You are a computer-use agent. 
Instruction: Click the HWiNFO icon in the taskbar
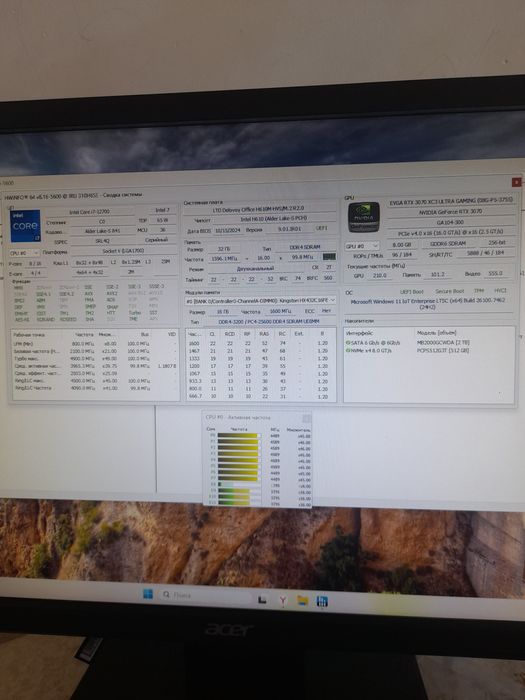(322, 601)
